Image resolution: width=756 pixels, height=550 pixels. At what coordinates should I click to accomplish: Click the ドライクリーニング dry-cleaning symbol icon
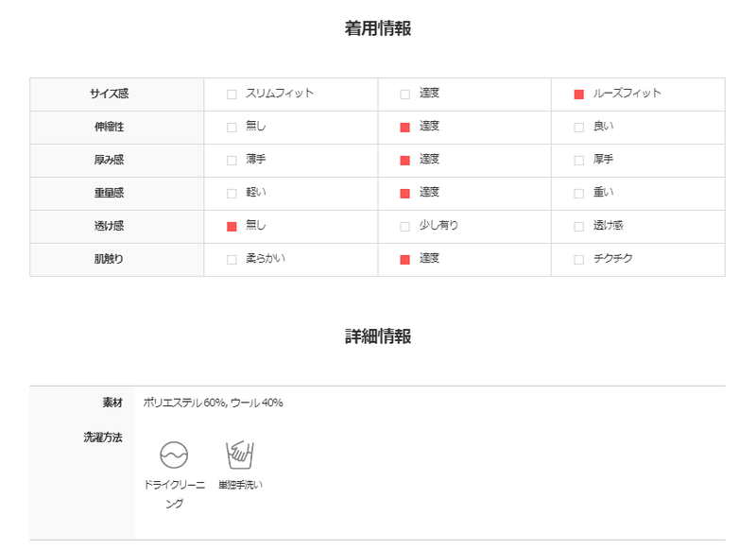174,455
